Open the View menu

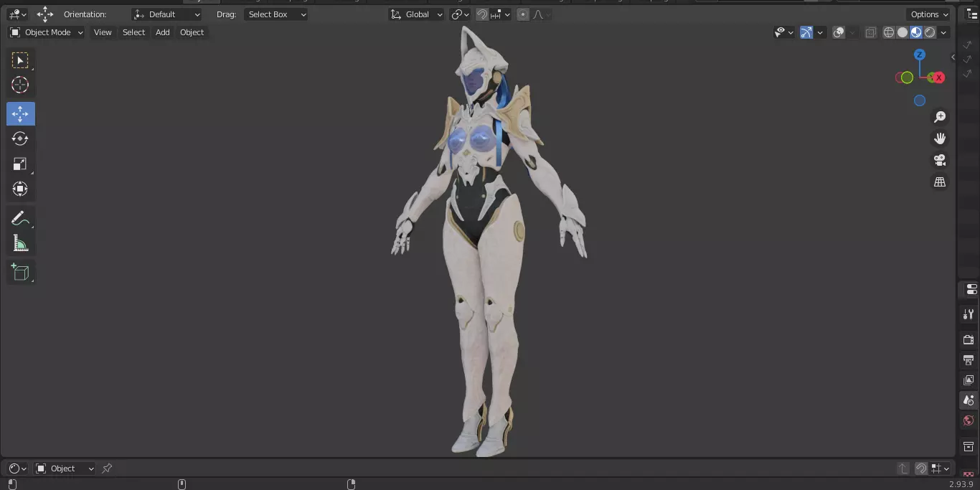(x=103, y=32)
